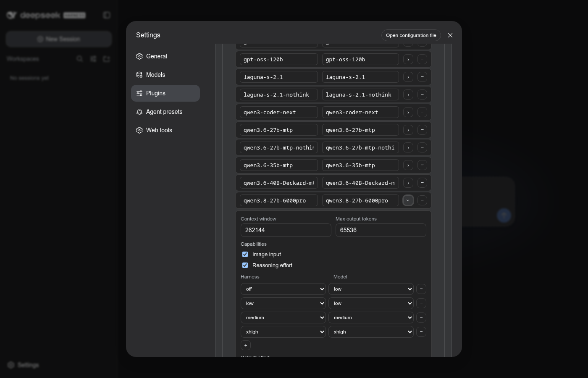
Task: Remove the xhigh effort mapping row
Action: [x=421, y=332]
